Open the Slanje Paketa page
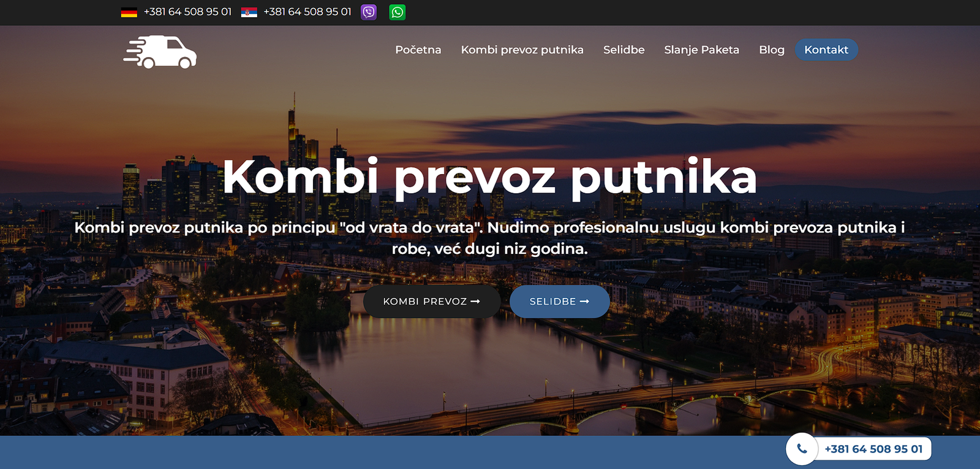The image size is (980, 469). [701, 50]
